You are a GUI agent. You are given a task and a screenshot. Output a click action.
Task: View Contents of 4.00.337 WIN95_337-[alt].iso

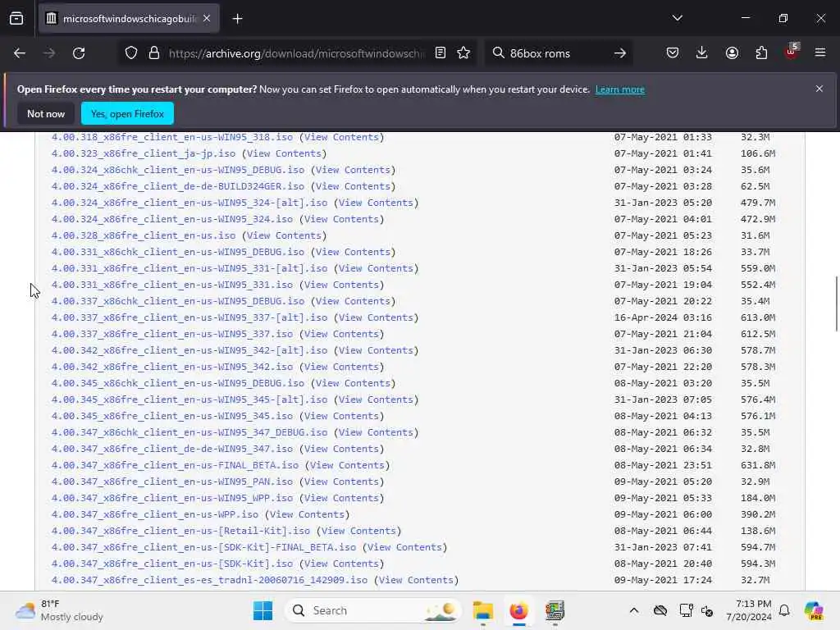click(376, 317)
